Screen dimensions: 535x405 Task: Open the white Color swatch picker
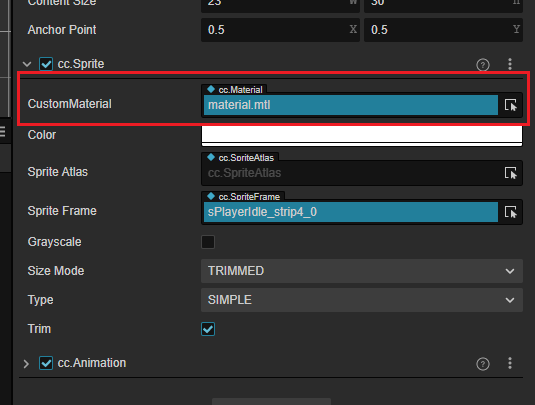(362, 136)
